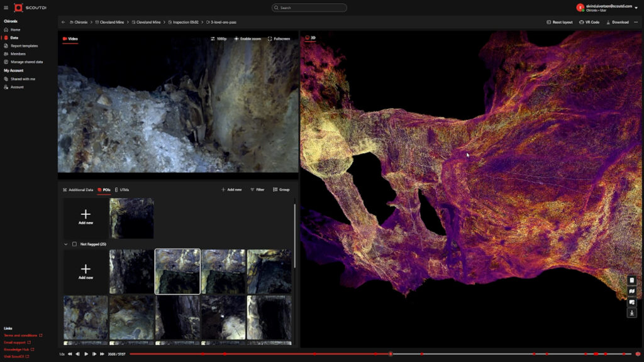Open the 1080p video quality dropdown
The image size is (644, 362).
tap(218, 38)
